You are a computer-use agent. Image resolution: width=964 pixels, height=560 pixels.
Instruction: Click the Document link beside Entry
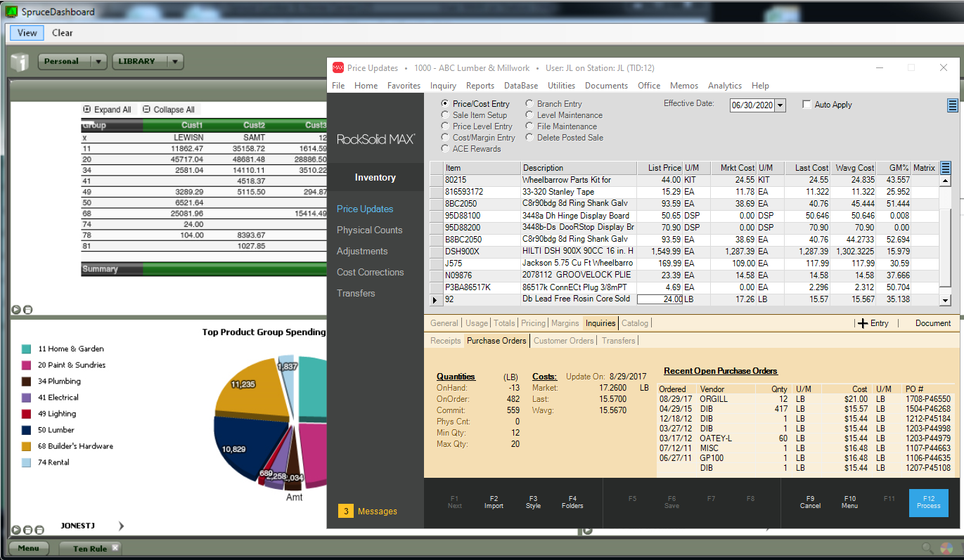pyautogui.click(x=933, y=323)
